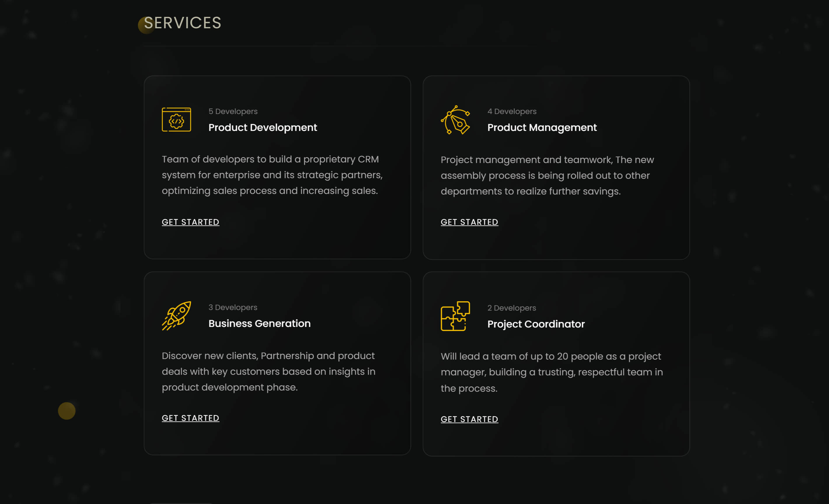Select the Product Management title
829x504 pixels.
pyautogui.click(x=542, y=127)
